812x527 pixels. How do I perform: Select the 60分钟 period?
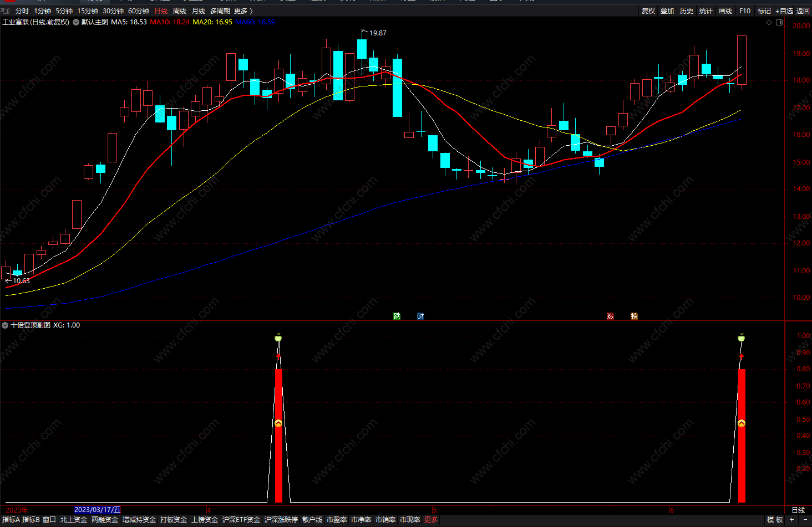(139, 11)
